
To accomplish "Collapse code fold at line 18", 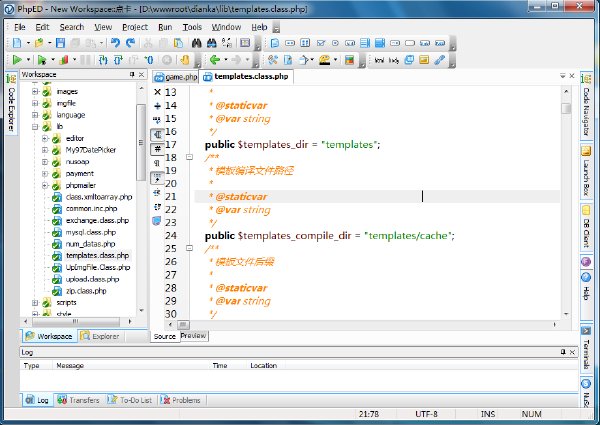I will click(x=189, y=157).
